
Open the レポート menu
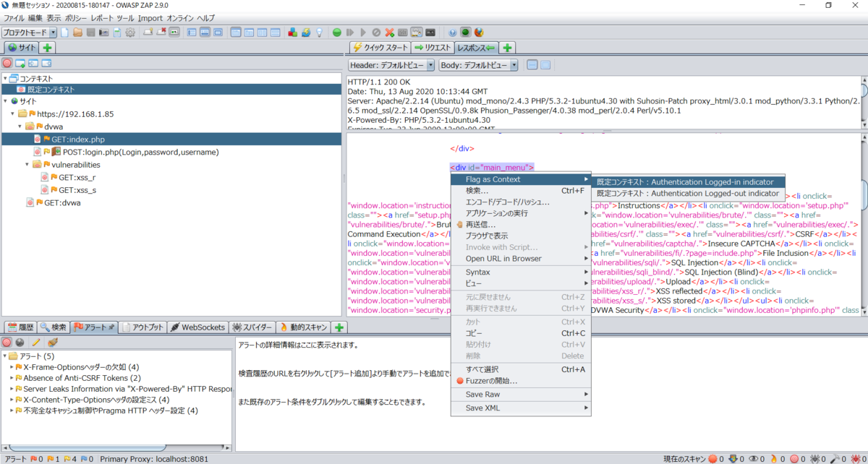(101, 17)
